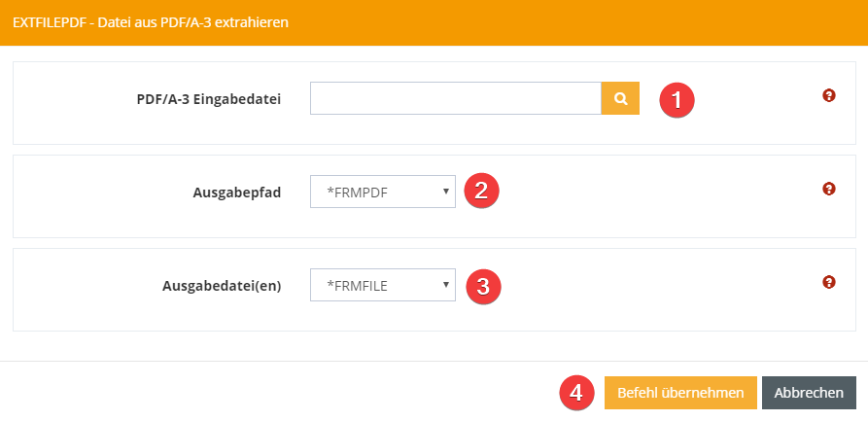
Task: Click the EXTFILEPDF dialog title text
Action: [x=150, y=20]
